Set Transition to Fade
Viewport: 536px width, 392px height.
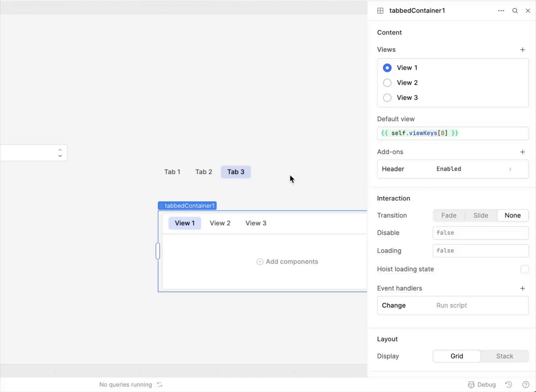(x=448, y=215)
